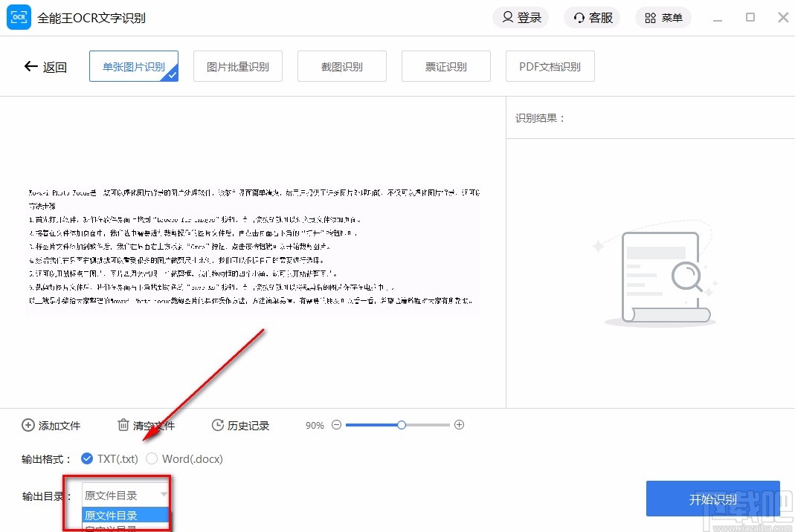Viewport: 795px width, 532px height.
Task: Switch to the 截图识别 tab
Action: (341, 66)
